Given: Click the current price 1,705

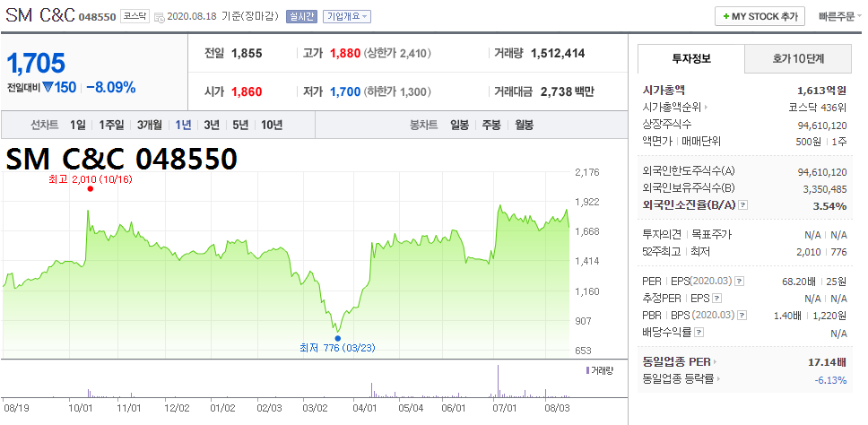Looking at the screenshot, I should point(36,63).
